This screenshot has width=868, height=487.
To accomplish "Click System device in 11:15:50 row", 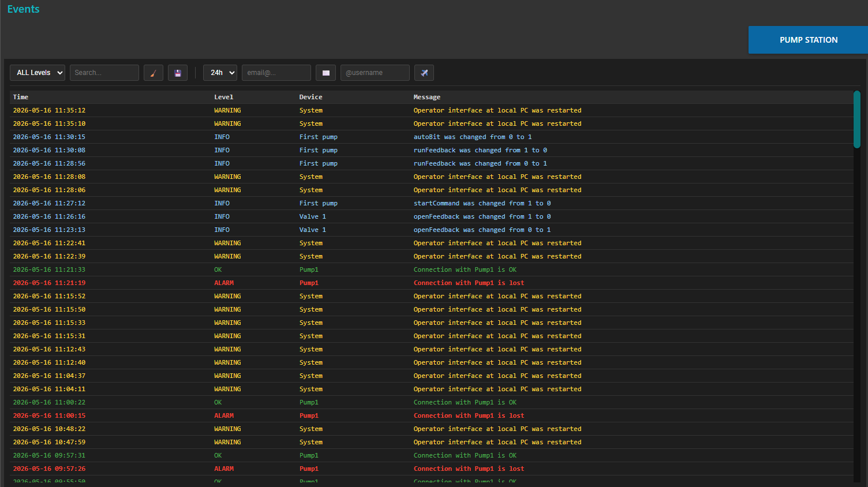I will [x=311, y=309].
